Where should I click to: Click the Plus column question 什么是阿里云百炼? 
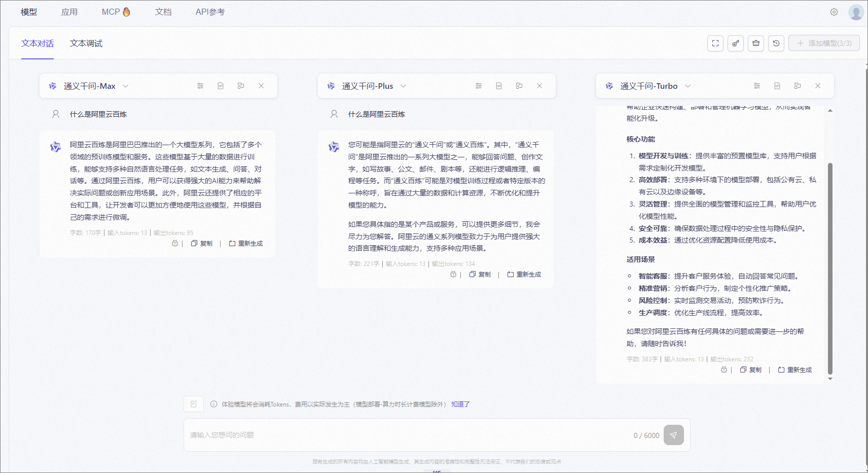pos(377,115)
